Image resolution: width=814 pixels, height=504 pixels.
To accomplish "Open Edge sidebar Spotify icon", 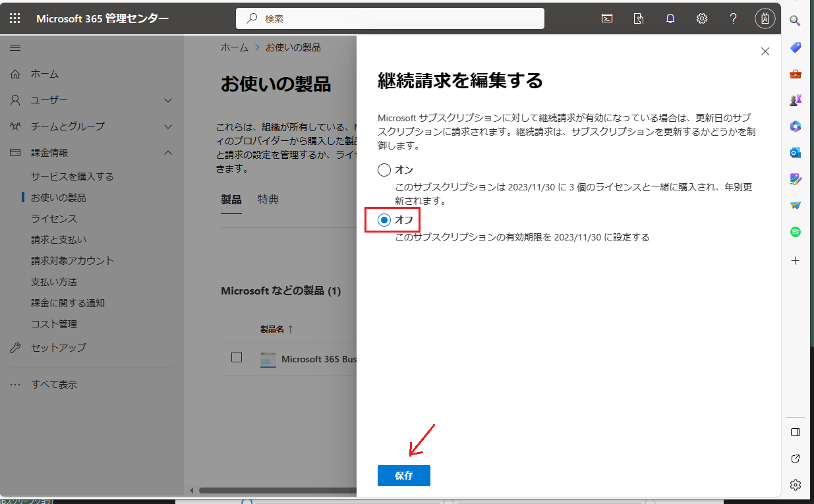I will tap(796, 232).
